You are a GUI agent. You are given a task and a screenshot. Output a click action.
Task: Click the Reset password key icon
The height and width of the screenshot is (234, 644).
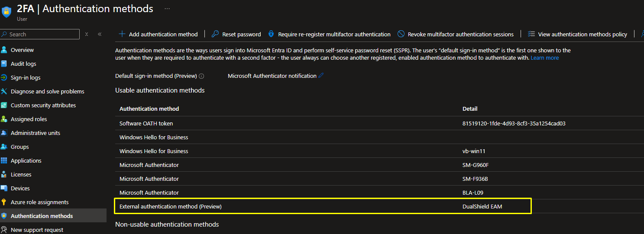[x=215, y=34]
